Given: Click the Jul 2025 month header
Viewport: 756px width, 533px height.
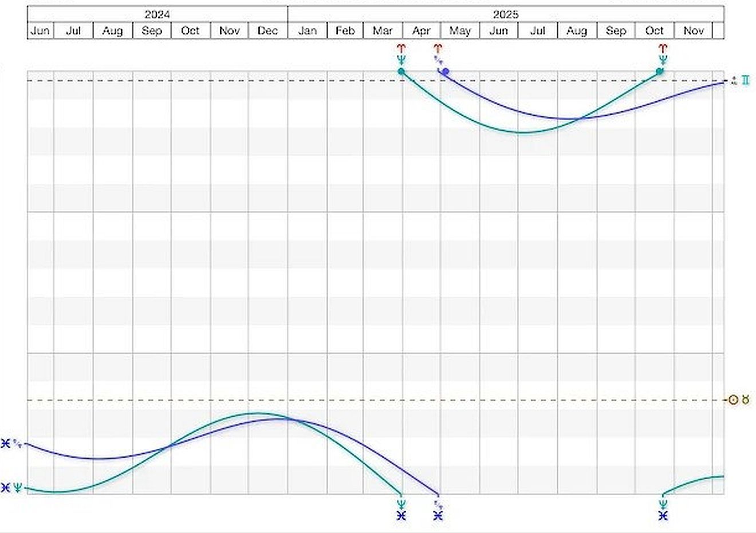Looking at the screenshot, I should click(x=538, y=31).
